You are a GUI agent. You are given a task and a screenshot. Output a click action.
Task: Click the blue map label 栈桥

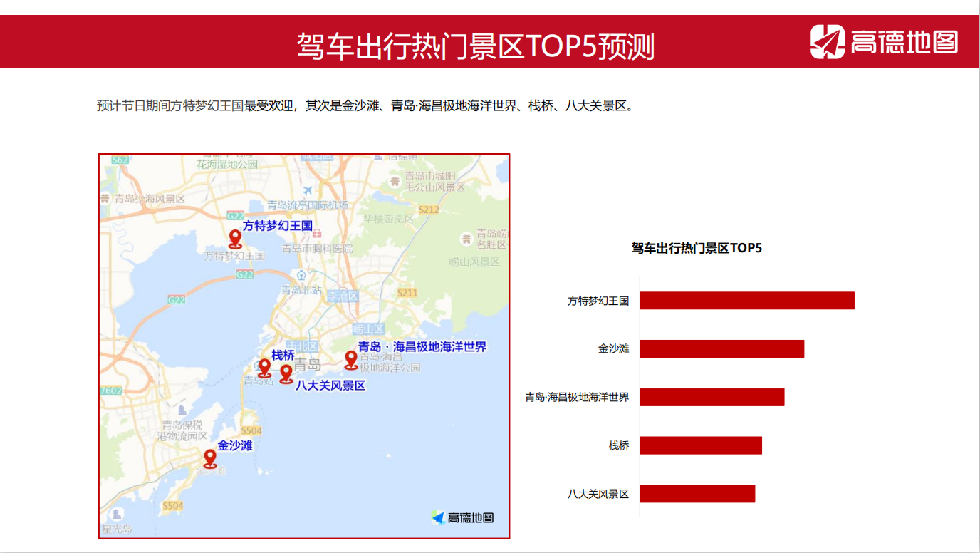click(283, 355)
